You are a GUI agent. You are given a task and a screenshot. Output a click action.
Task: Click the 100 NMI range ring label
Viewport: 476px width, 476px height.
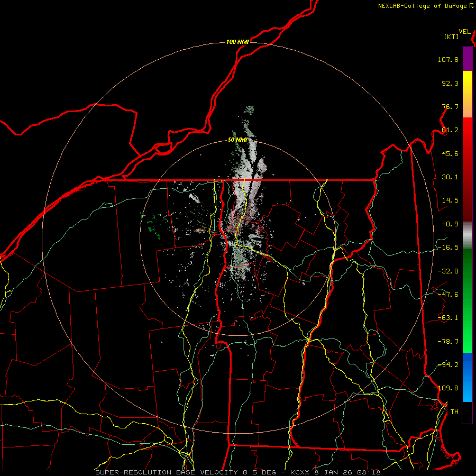coord(237,42)
